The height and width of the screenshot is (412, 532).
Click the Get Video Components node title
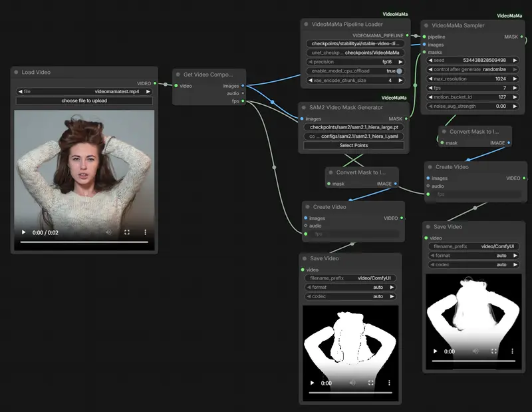[x=208, y=75]
